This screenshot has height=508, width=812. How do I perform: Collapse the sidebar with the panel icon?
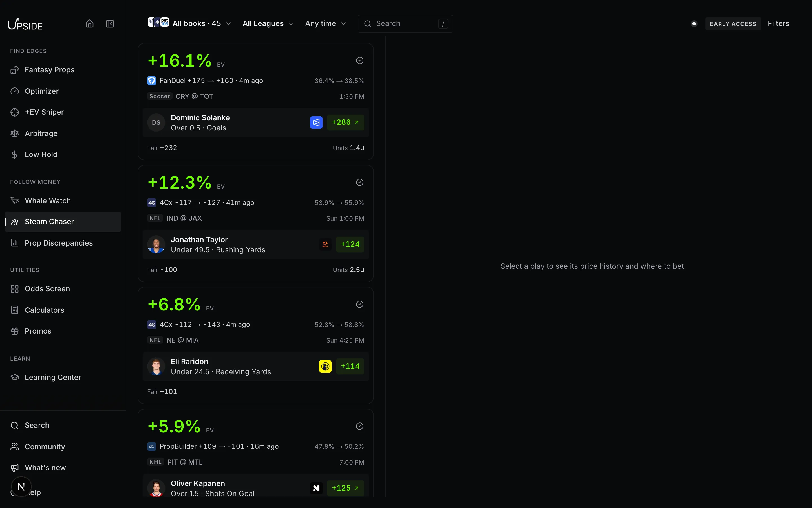(x=110, y=23)
